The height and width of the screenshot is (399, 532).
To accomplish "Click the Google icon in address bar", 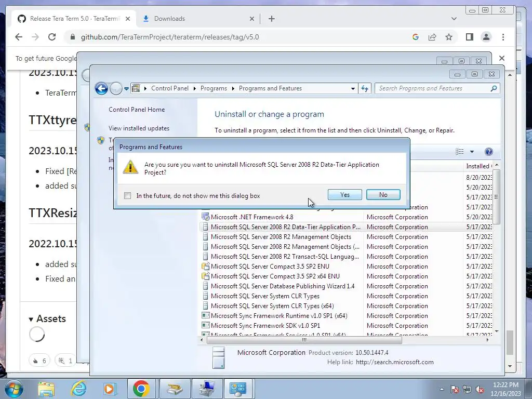I will [x=415, y=37].
